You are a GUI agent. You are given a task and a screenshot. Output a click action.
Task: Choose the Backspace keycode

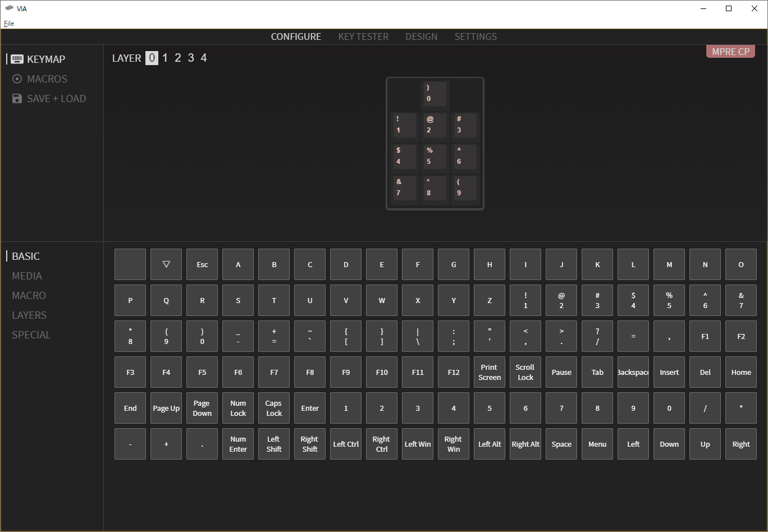tap(633, 372)
